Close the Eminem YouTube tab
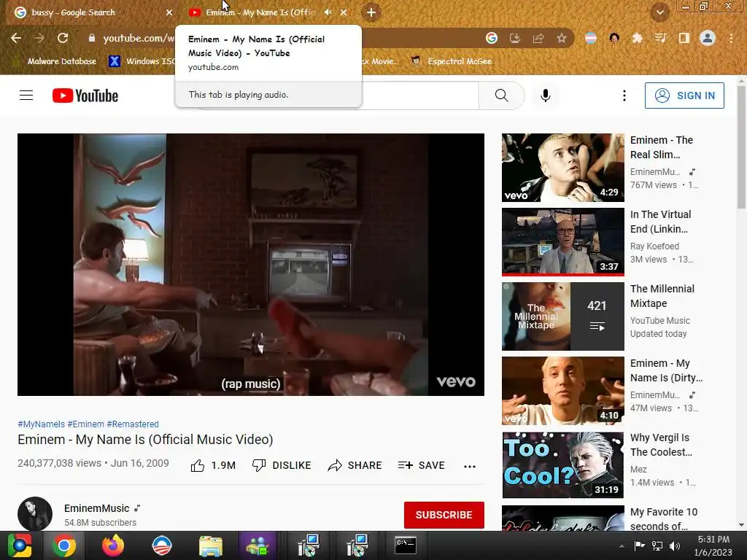This screenshot has width=747, height=560. [x=344, y=12]
